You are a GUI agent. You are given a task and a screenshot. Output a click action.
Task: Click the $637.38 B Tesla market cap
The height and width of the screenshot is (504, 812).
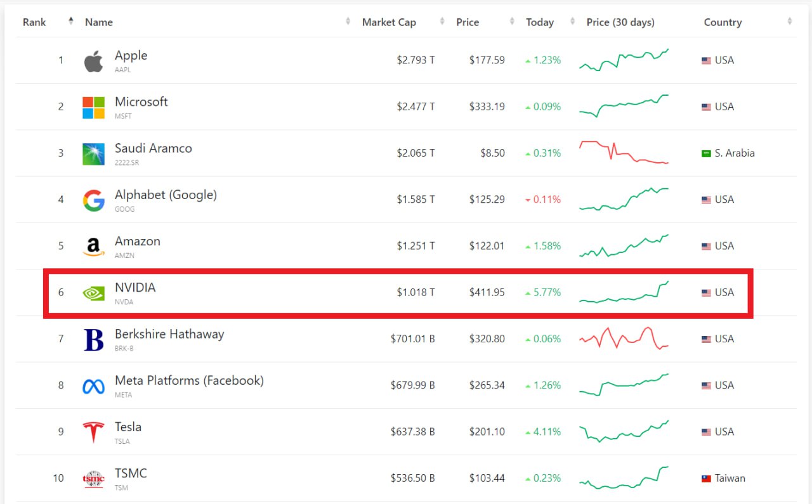(x=412, y=432)
